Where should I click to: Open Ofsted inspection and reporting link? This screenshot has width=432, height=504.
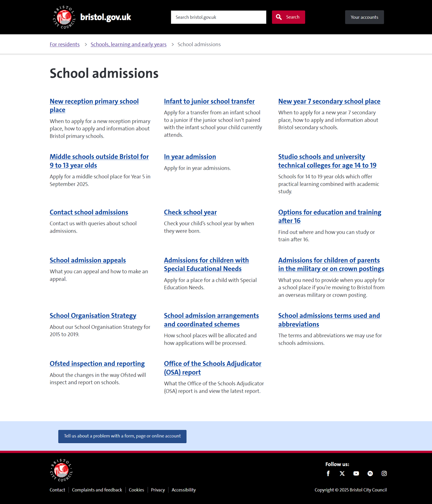97,364
